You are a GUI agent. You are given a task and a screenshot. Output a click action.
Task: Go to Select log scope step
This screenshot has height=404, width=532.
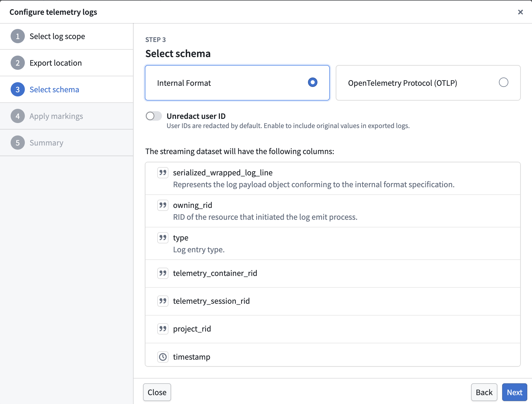click(66, 36)
